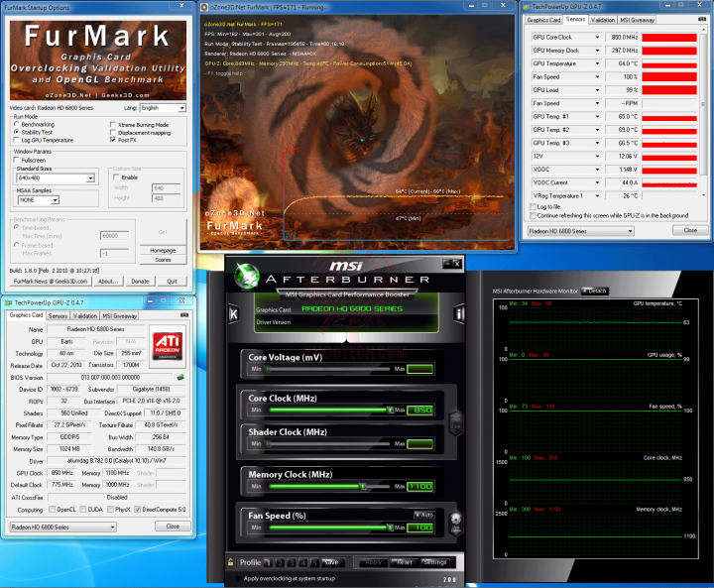714x588 pixels.
Task: Click the clock link hexagon icon
Action: pos(456,423)
